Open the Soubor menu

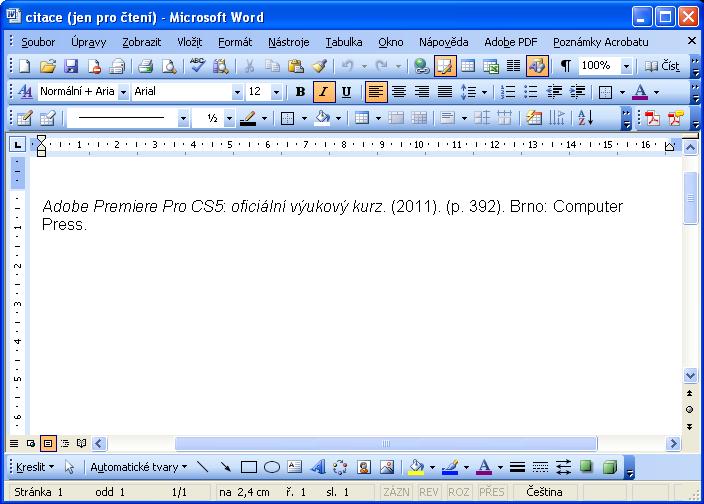pos(38,42)
